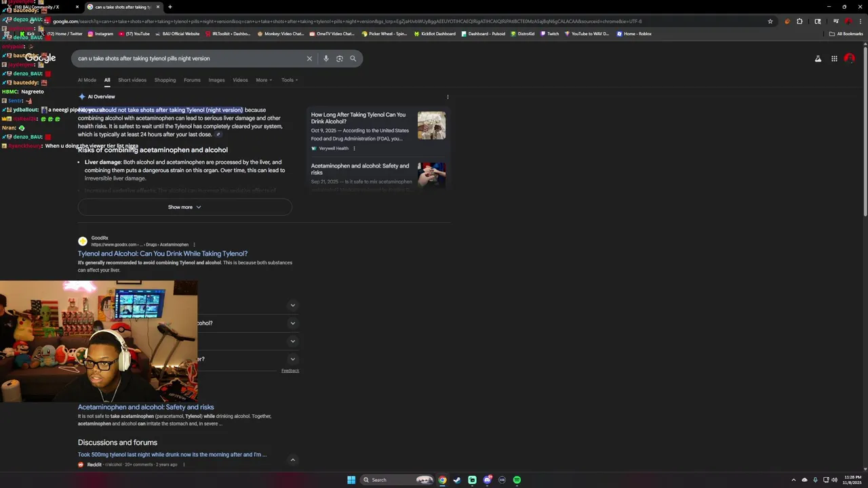
Task: Open Twitch bookmark
Action: (549, 34)
